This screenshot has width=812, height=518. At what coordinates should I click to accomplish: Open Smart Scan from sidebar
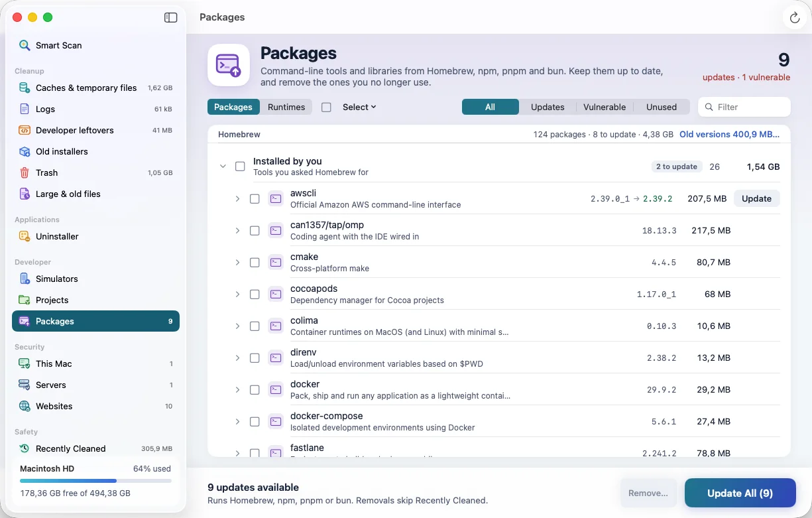tap(95, 45)
